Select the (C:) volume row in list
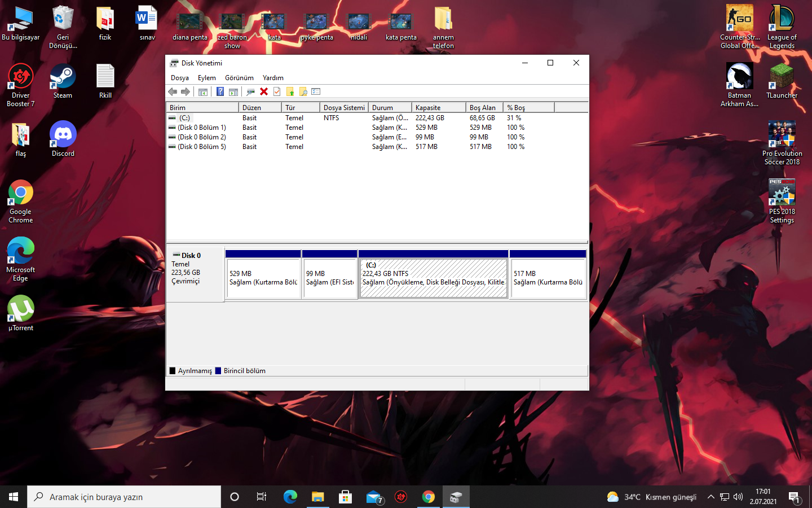Screen dimensions: 812x508 [377, 118]
